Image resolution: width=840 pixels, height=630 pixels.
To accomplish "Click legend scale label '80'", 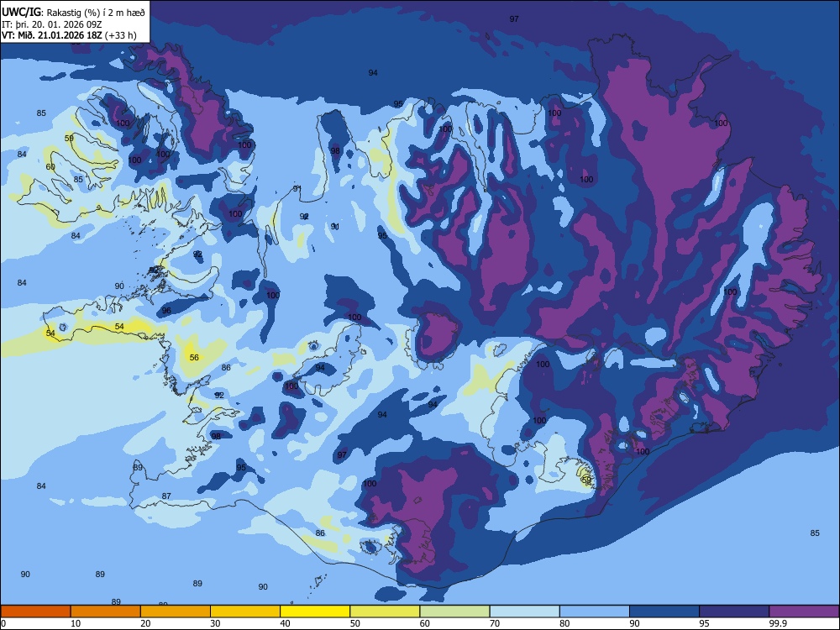I will tap(564, 623).
